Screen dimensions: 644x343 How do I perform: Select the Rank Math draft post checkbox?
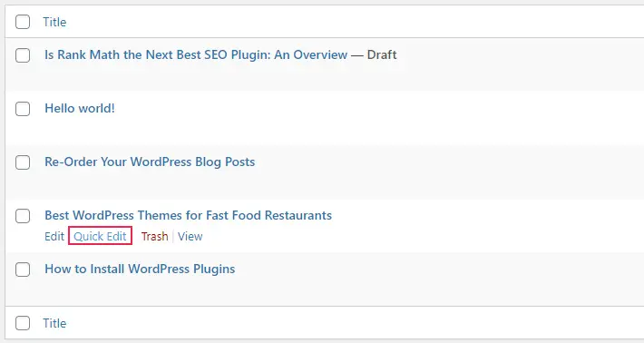(23, 55)
